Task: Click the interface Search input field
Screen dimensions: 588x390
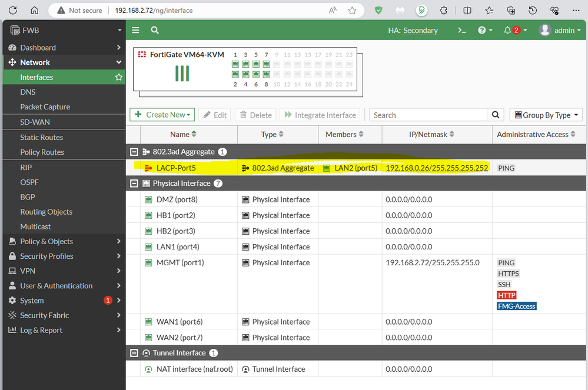Action: click(428, 115)
